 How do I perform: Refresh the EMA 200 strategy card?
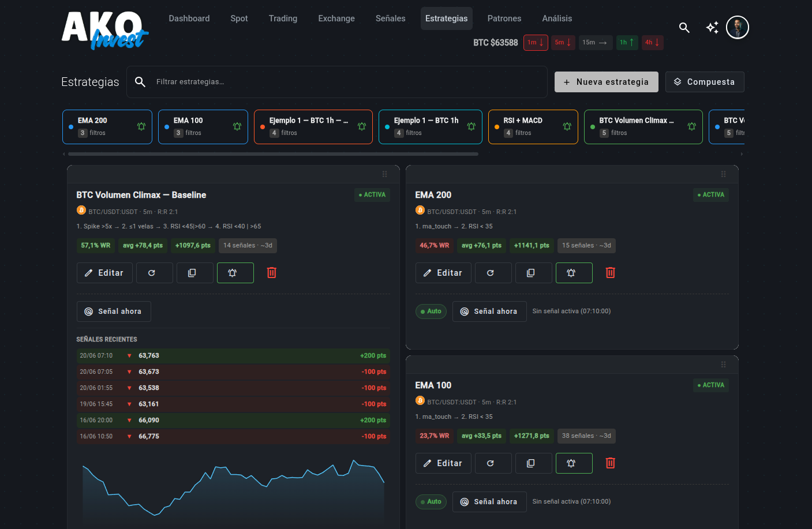point(493,273)
